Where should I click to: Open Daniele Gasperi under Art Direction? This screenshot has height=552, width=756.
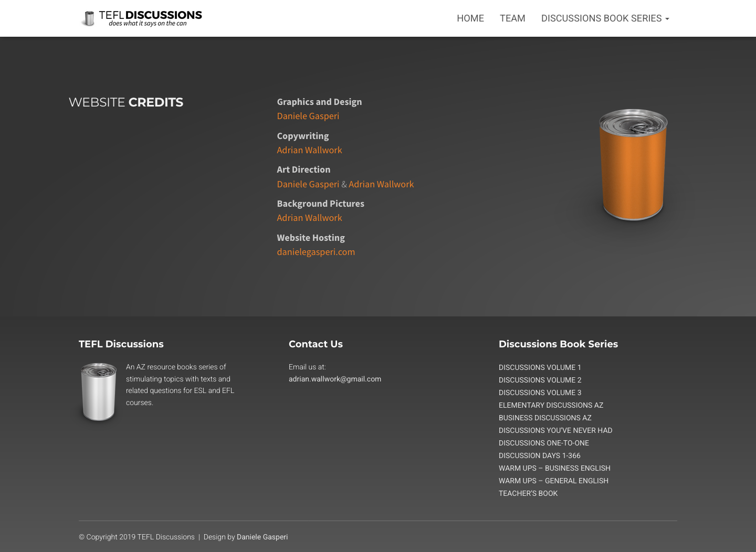click(x=308, y=184)
